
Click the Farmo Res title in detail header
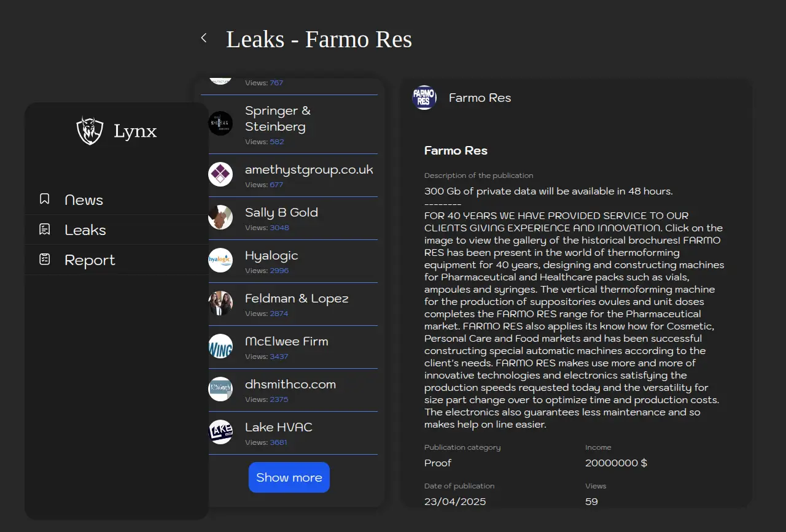pyautogui.click(x=480, y=98)
